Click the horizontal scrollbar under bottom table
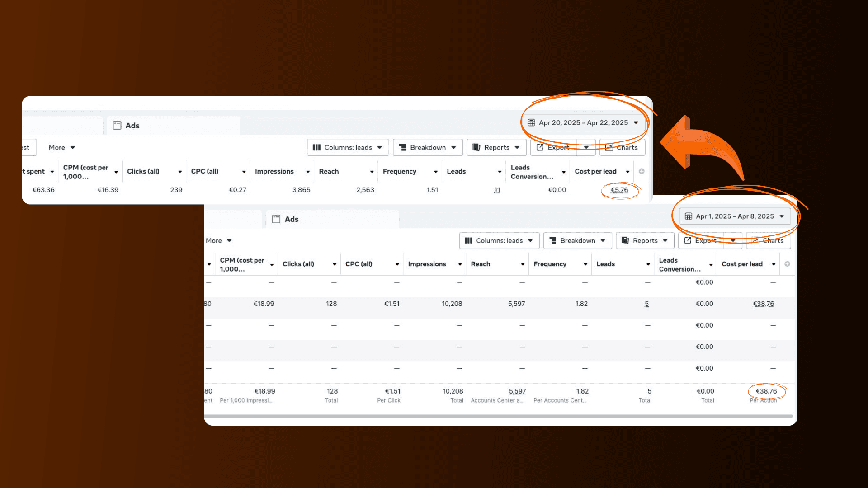The image size is (868, 488). (497, 416)
